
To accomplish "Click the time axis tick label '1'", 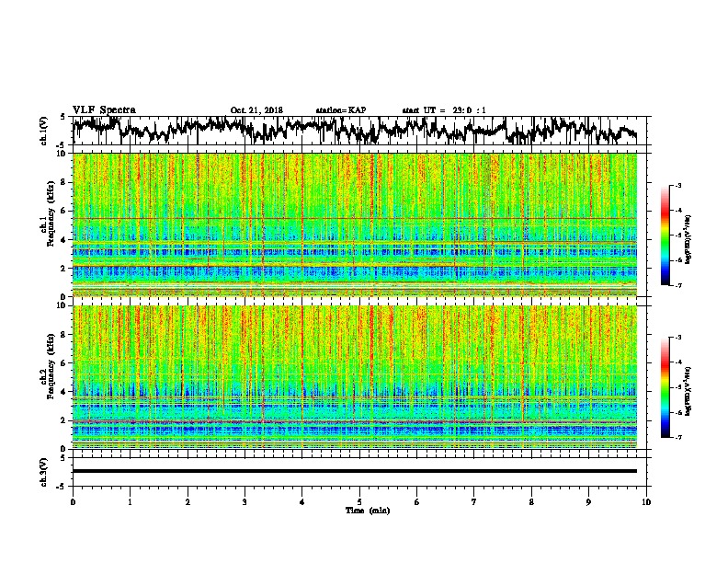I will pyautogui.click(x=130, y=502).
